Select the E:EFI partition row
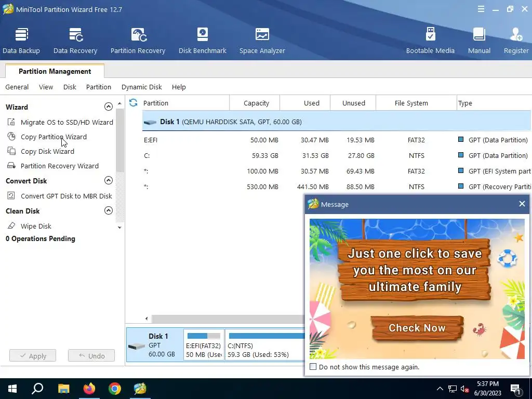The image size is (532, 399). pos(337,140)
